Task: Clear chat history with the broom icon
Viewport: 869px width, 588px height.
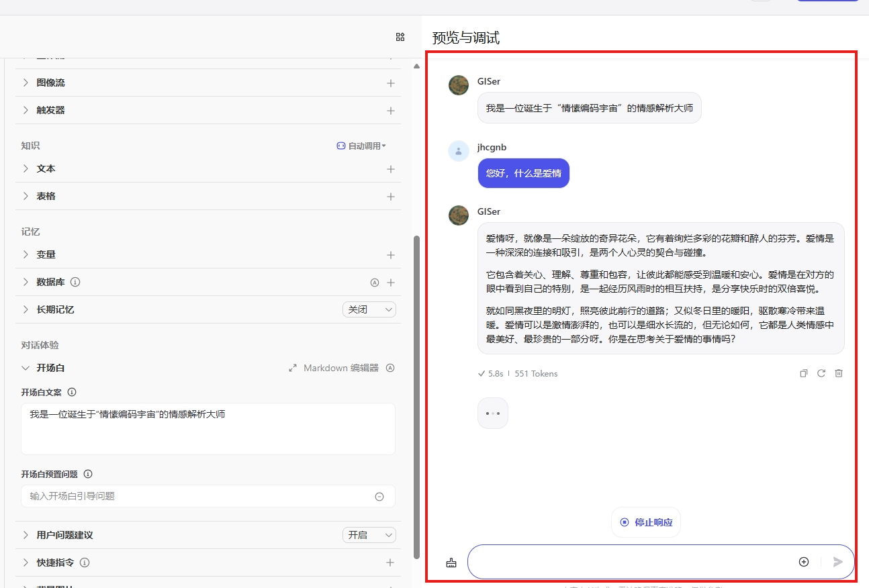Action: click(451, 562)
